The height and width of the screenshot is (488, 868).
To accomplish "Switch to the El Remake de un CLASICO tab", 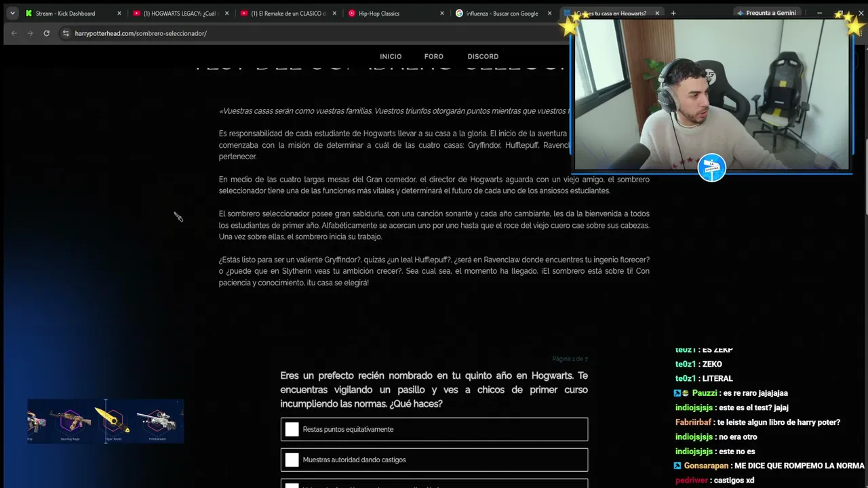I will point(288,13).
